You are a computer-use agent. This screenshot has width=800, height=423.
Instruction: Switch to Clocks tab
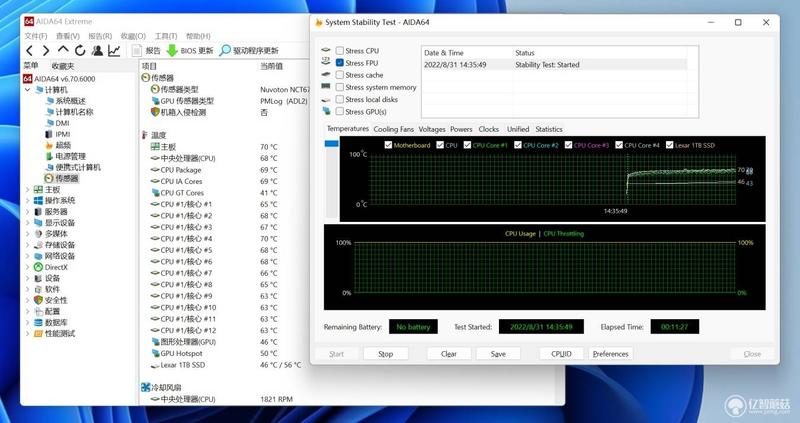(x=489, y=130)
